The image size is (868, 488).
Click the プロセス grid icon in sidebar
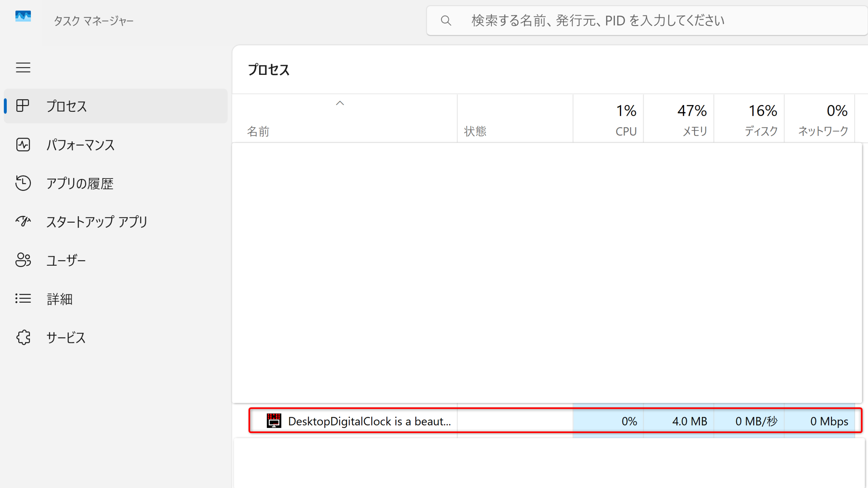[23, 106]
